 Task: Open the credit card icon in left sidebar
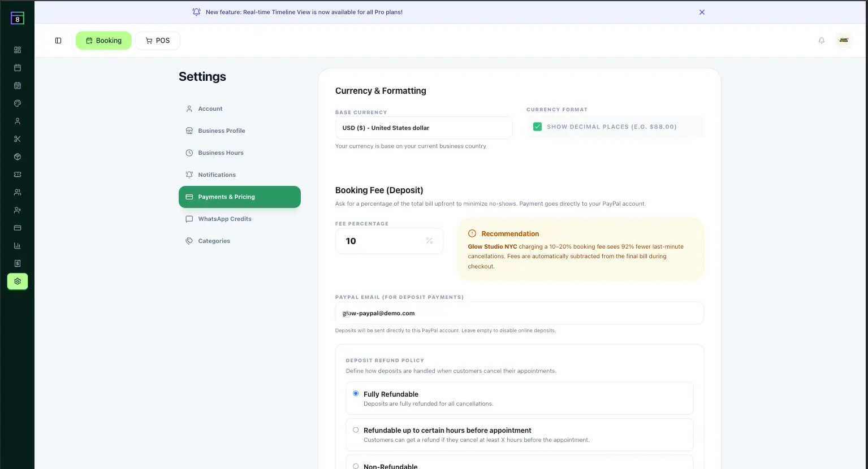(x=18, y=228)
